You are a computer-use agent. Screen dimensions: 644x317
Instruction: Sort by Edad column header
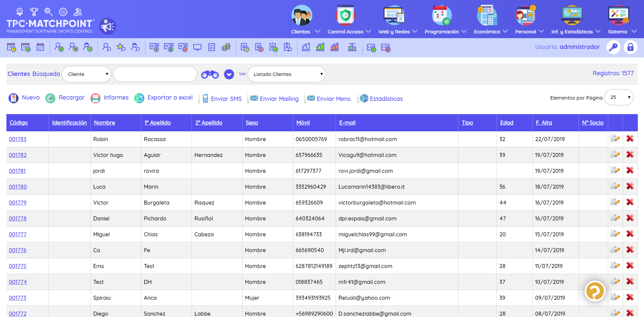click(x=507, y=123)
